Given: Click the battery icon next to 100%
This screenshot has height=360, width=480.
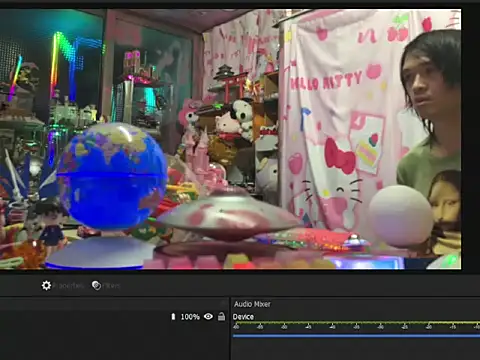Looking at the screenshot, I should (173, 317).
